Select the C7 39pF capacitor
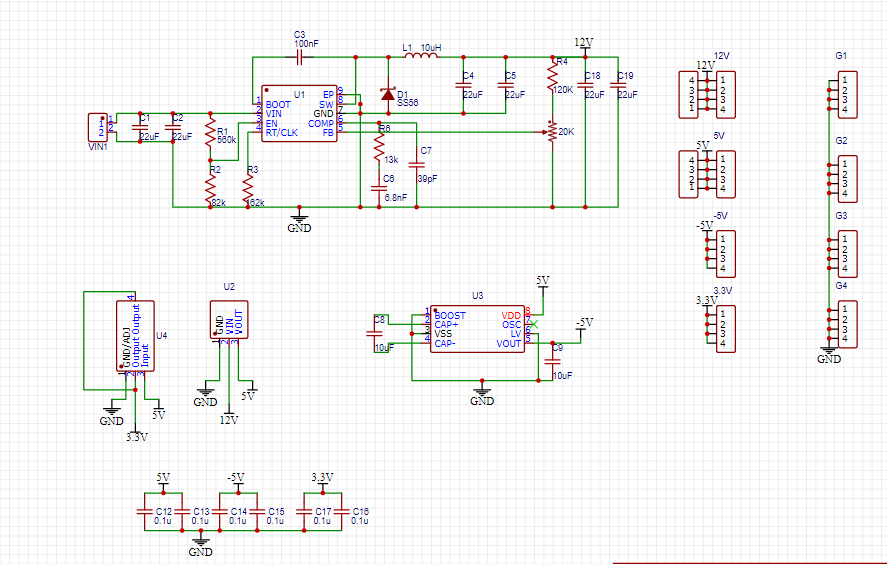 click(x=416, y=165)
